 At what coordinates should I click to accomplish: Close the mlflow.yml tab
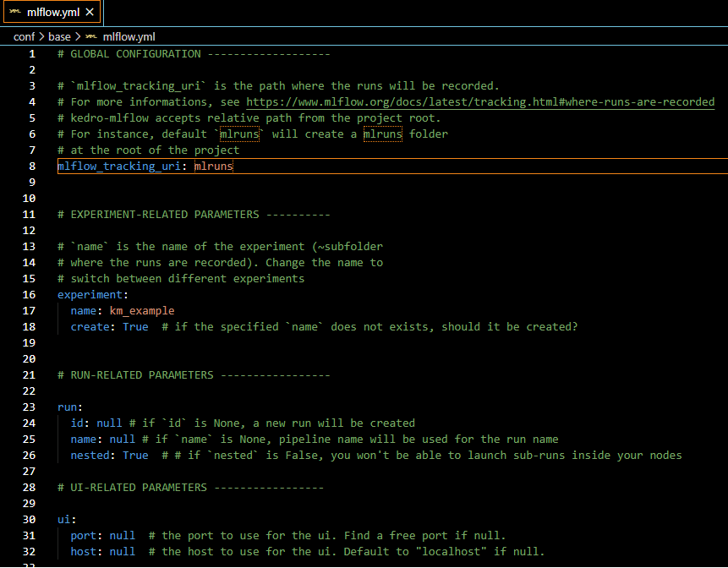[90, 12]
